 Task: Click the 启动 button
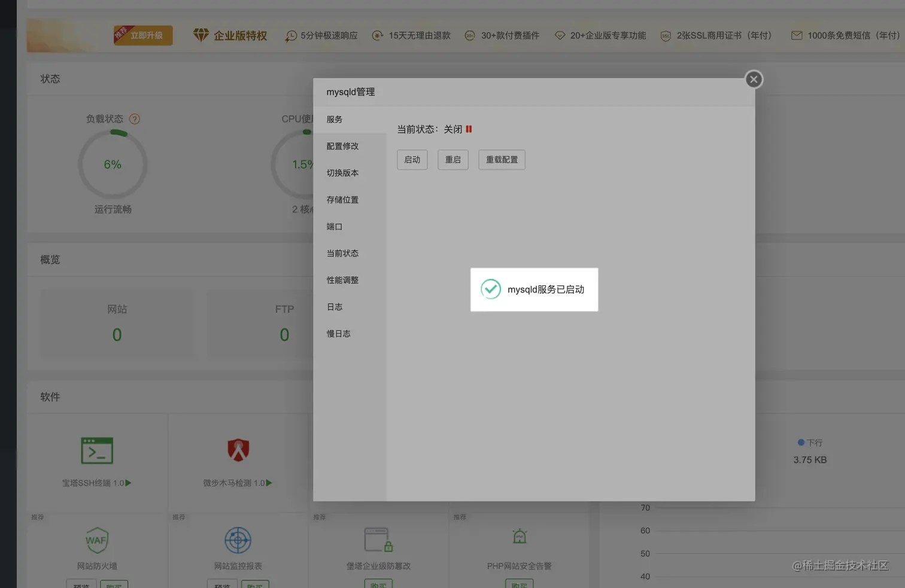pos(412,160)
